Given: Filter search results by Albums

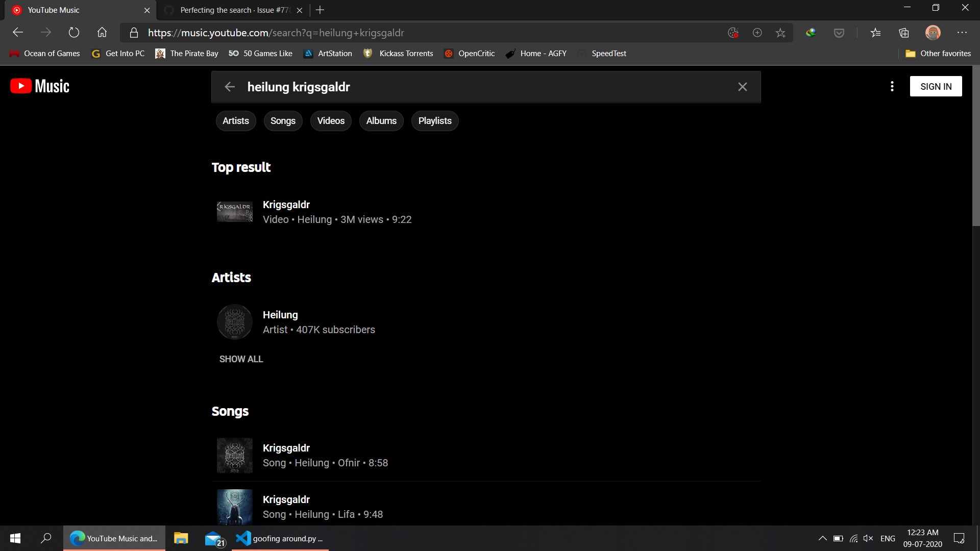Looking at the screenshot, I should tap(381, 121).
